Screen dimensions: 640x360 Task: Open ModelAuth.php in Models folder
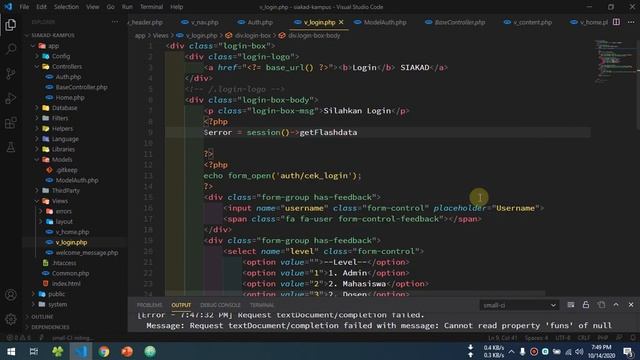(x=77, y=180)
